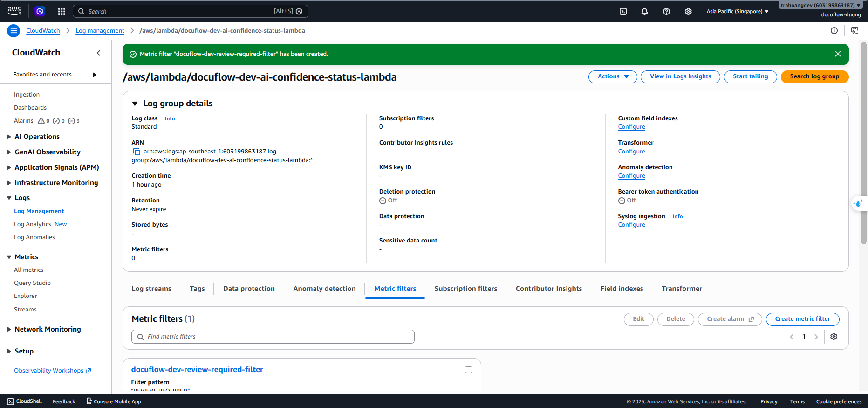Open the page info panel icon
Image resolution: width=868 pixels, height=408 pixels.
coord(834,31)
